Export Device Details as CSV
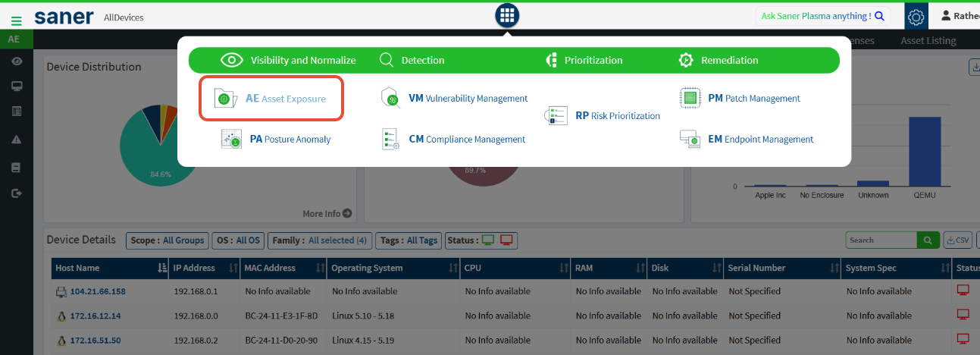The width and height of the screenshot is (980, 355). point(958,240)
